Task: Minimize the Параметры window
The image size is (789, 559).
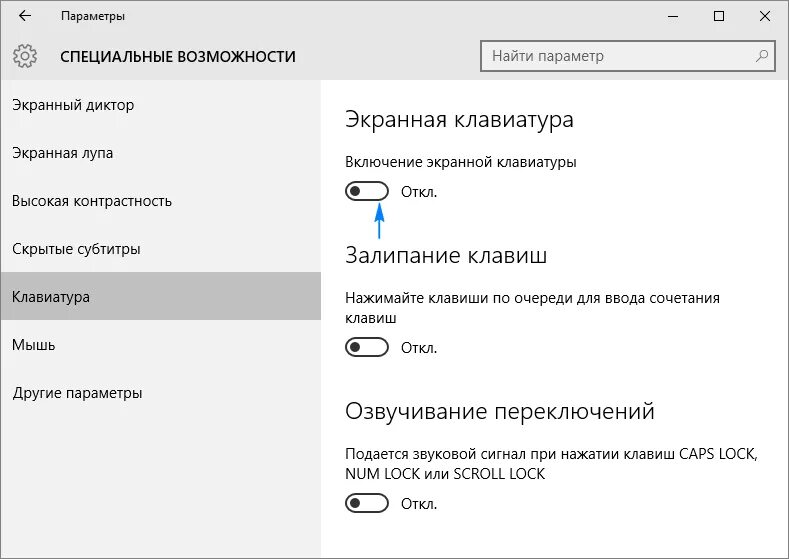Action: pos(671,16)
